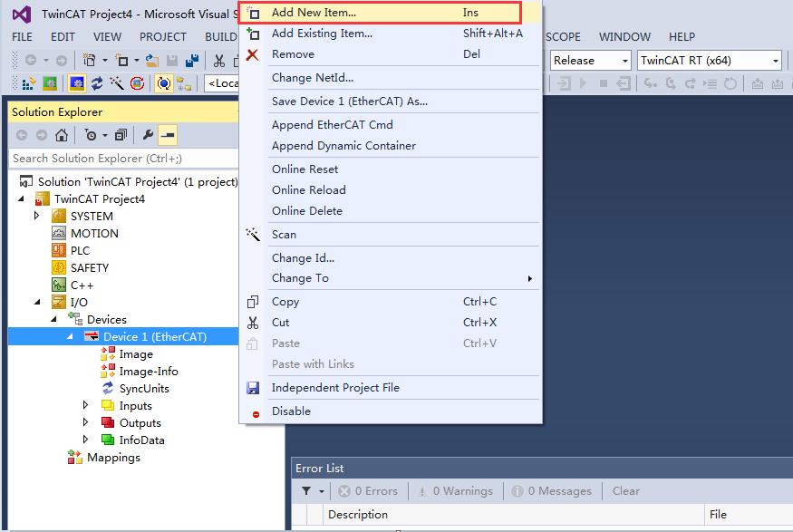This screenshot has height=532, width=793.
Task: Select the SyncUnits item icon
Action: click(x=108, y=388)
